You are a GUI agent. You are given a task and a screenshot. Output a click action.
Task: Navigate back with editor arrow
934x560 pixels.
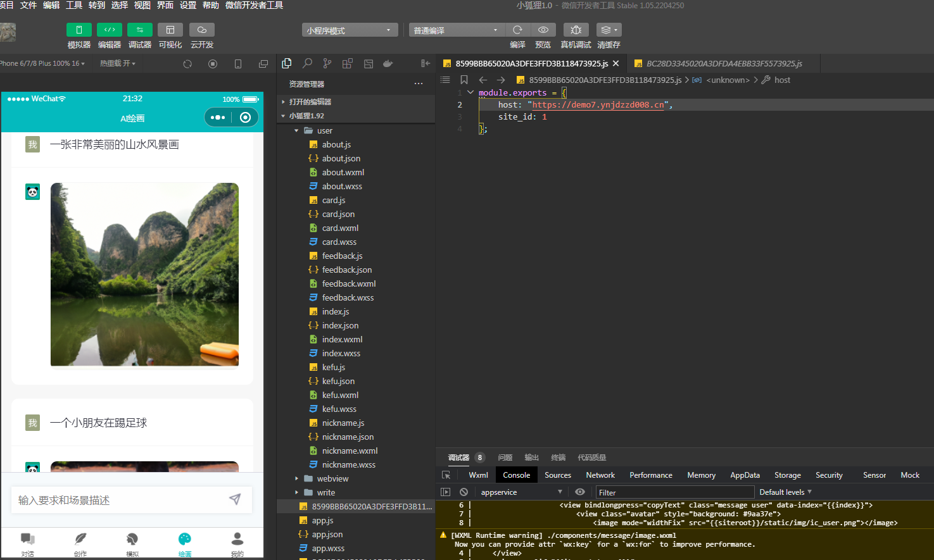483,80
